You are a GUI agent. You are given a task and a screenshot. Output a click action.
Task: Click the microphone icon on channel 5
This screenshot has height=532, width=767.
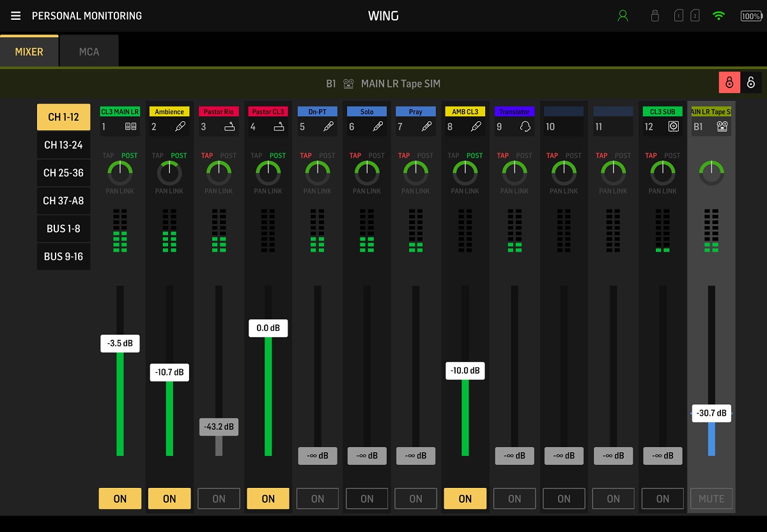click(x=329, y=126)
